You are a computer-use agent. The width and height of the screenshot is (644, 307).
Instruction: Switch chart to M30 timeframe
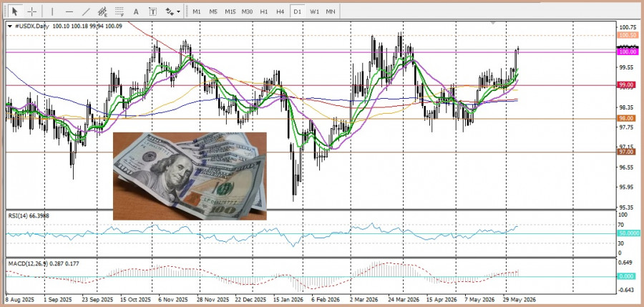coord(247,11)
